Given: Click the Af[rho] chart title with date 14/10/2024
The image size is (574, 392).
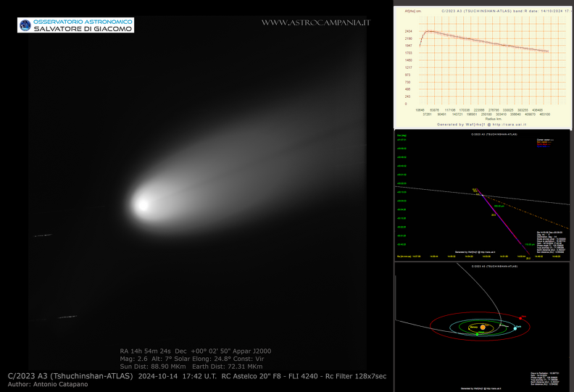Looking at the screenshot, I should [507, 11].
